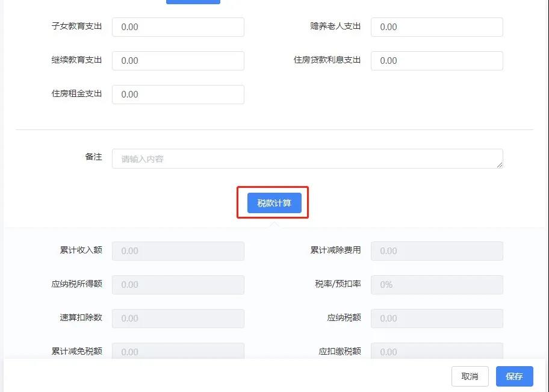
Task: Select the 累计减除费用 field
Action: pyautogui.click(x=436, y=251)
